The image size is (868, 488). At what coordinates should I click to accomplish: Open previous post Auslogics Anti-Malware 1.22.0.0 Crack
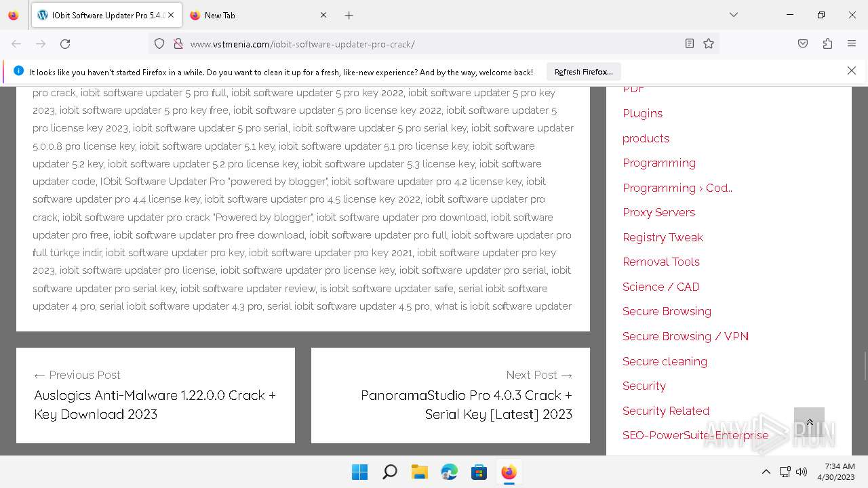click(155, 405)
